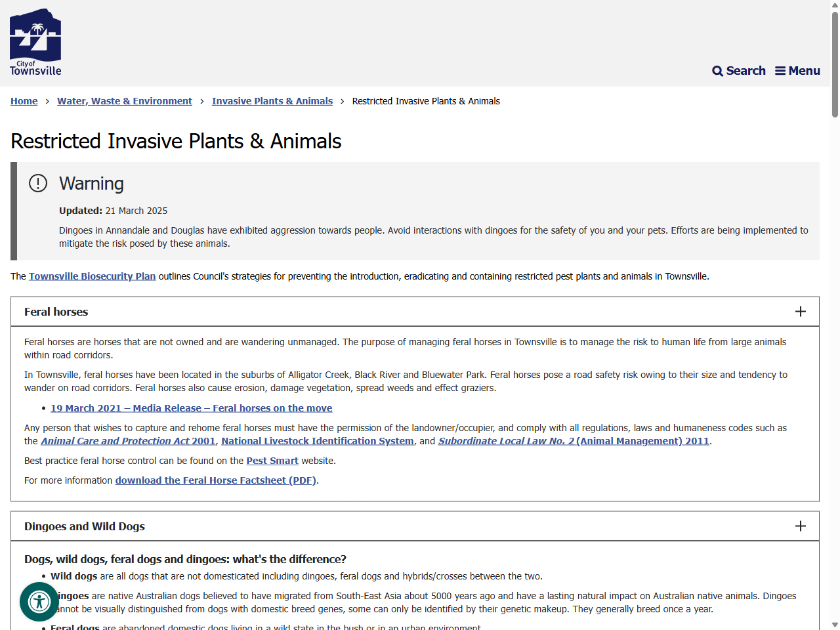Navigate to the Home breadcrumb
840x630 pixels.
click(x=24, y=100)
